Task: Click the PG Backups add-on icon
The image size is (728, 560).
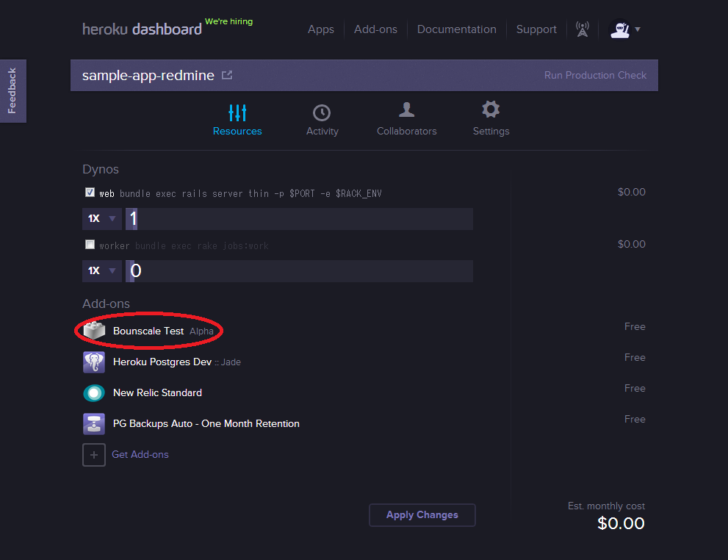Action: click(94, 423)
